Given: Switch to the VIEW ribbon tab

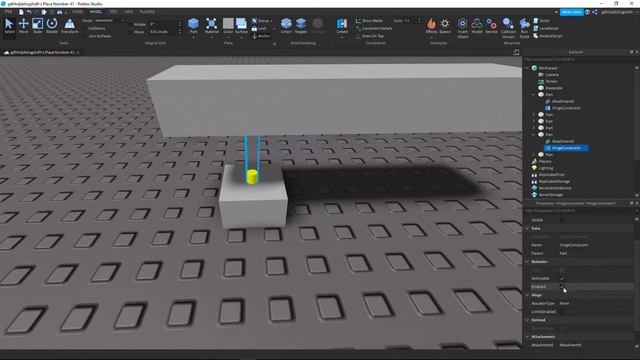Looking at the screenshot, I should pos(129,12).
